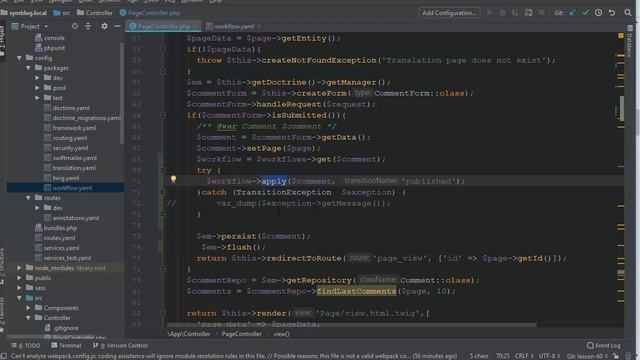Open Project panel settings gear
The image size is (640, 360).
[104, 26]
